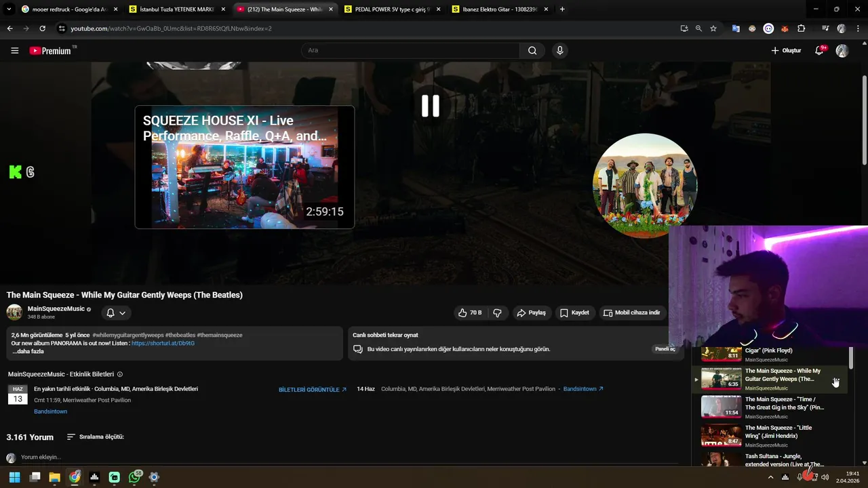Open Windows Start menu
Image resolution: width=868 pixels, height=488 pixels.
point(15,477)
